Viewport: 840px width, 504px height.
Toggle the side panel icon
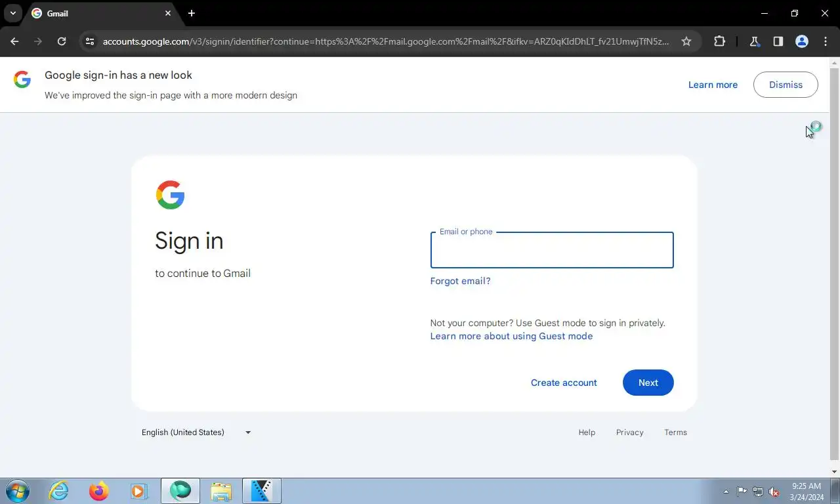pos(778,41)
